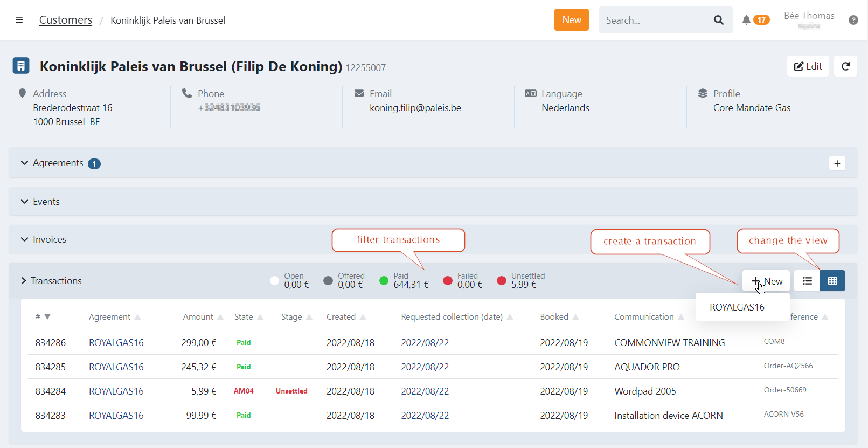Select ROYALGAS16 from the New dropdown

pos(737,307)
